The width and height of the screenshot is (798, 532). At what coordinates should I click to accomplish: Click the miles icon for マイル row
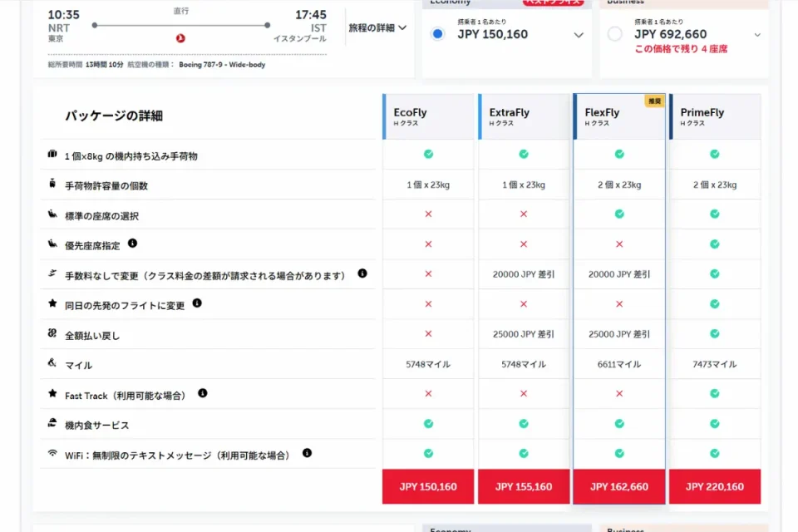click(x=52, y=362)
